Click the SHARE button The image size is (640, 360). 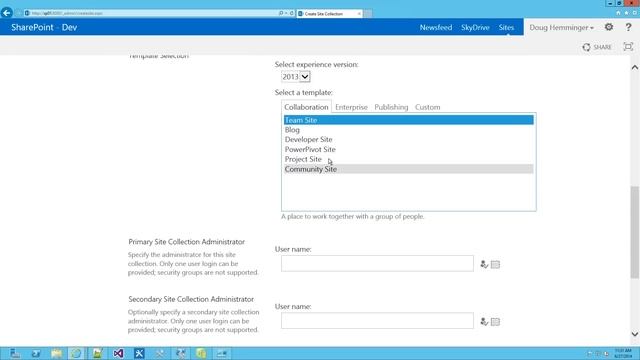pyautogui.click(x=597, y=47)
